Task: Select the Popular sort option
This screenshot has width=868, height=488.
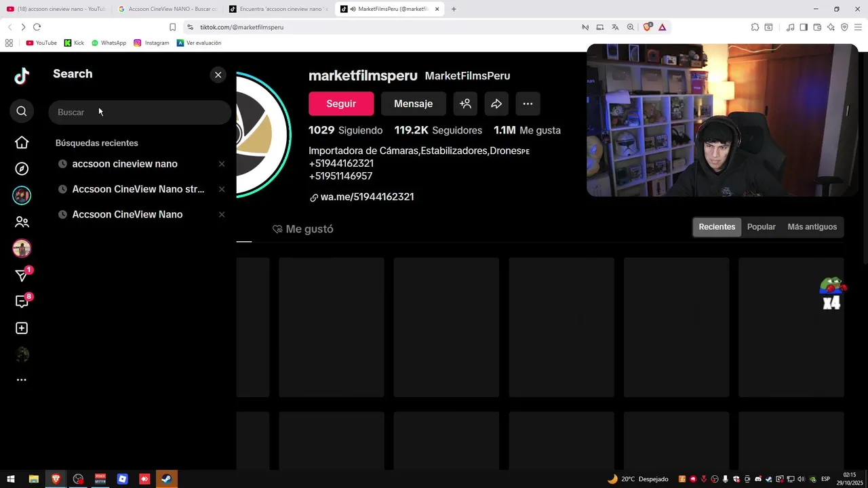Action: click(x=761, y=227)
